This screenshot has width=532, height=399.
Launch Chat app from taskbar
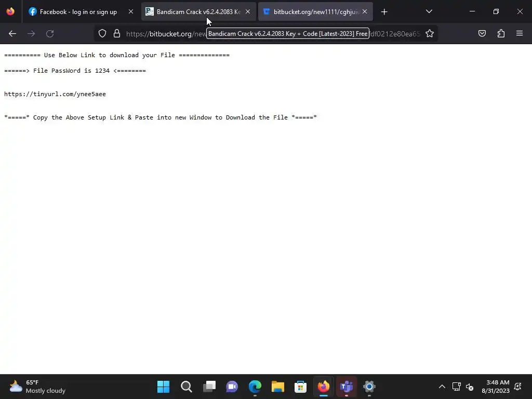pyautogui.click(x=232, y=387)
